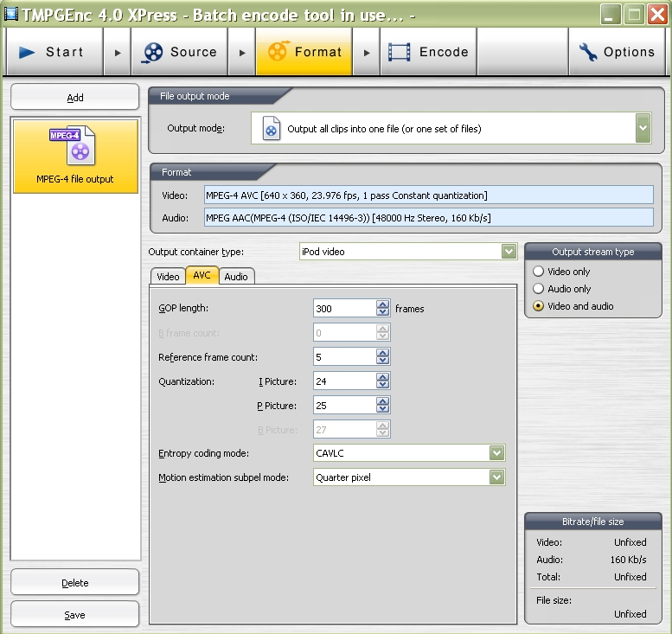The height and width of the screenshot is (634, 672).
Task: Open the Options wrench button
Action: [x=617, y=52]
